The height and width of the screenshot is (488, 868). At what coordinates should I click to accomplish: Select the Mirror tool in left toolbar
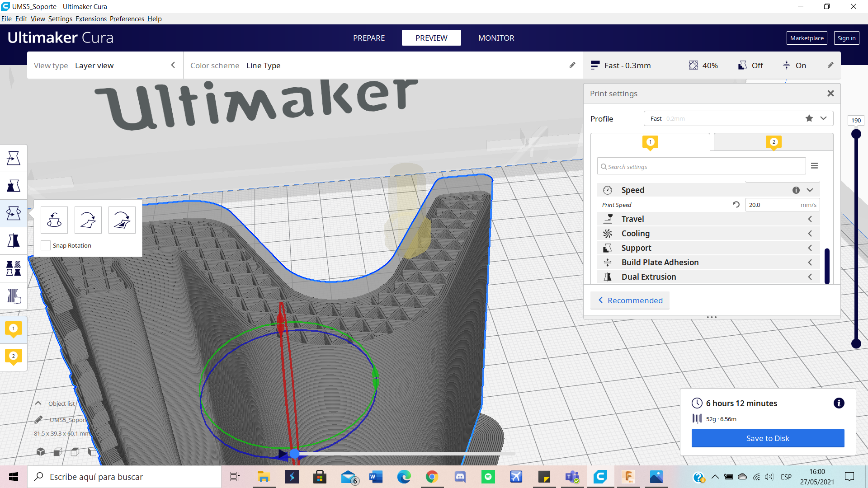coord(14,241)
